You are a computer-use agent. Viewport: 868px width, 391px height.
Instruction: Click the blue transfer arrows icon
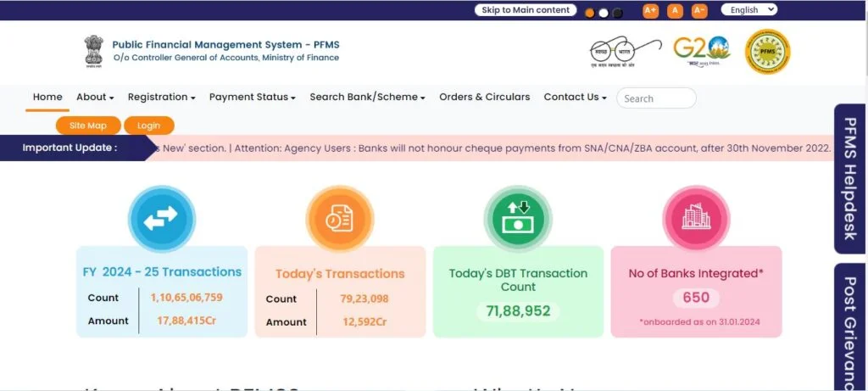coord(162,219)
